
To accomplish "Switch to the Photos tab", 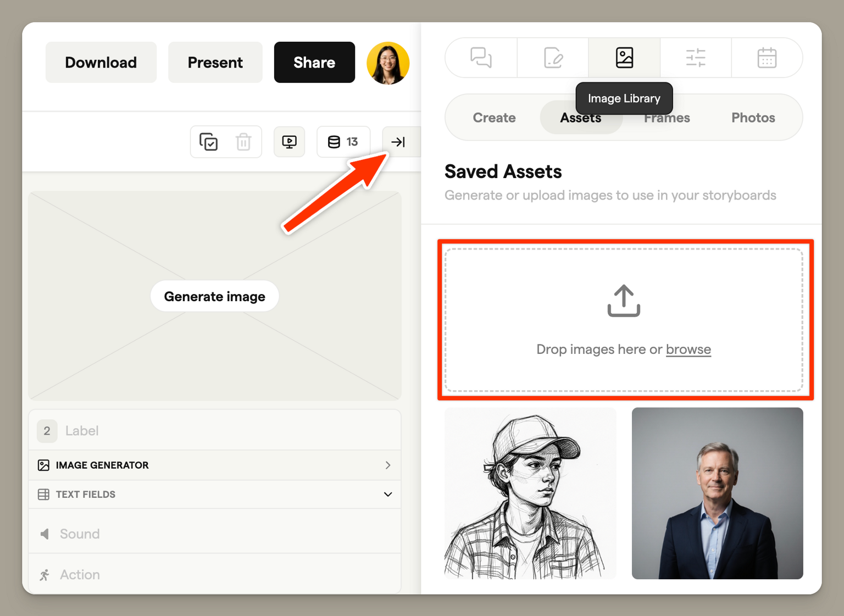I will 753,118.
